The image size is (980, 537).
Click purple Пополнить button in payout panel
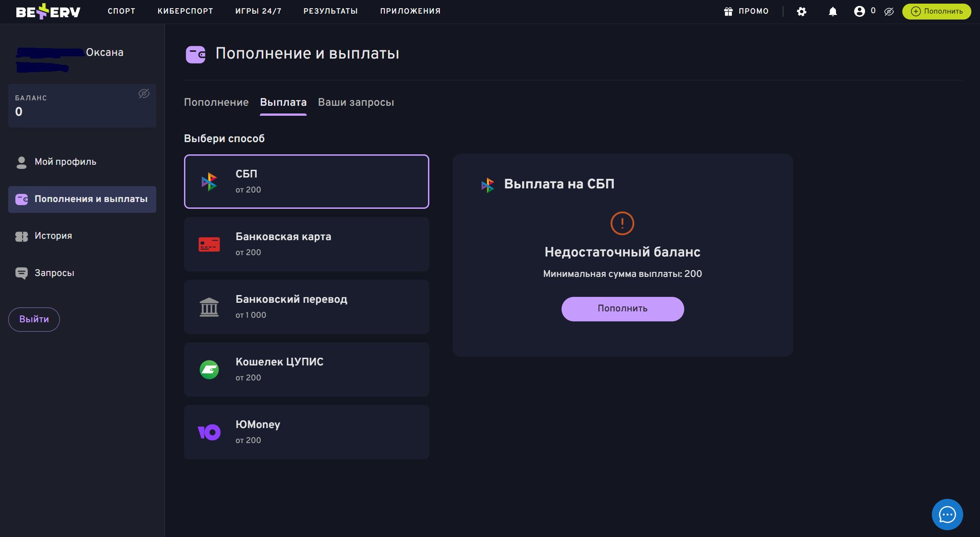click(622, 309)
